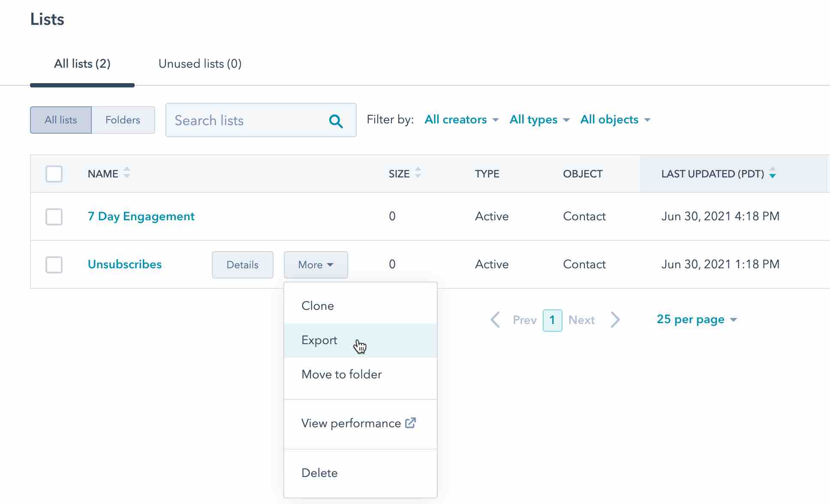Open the More actions menu for Unsubscribes
The image size is (830, 504).
[315, 264]
